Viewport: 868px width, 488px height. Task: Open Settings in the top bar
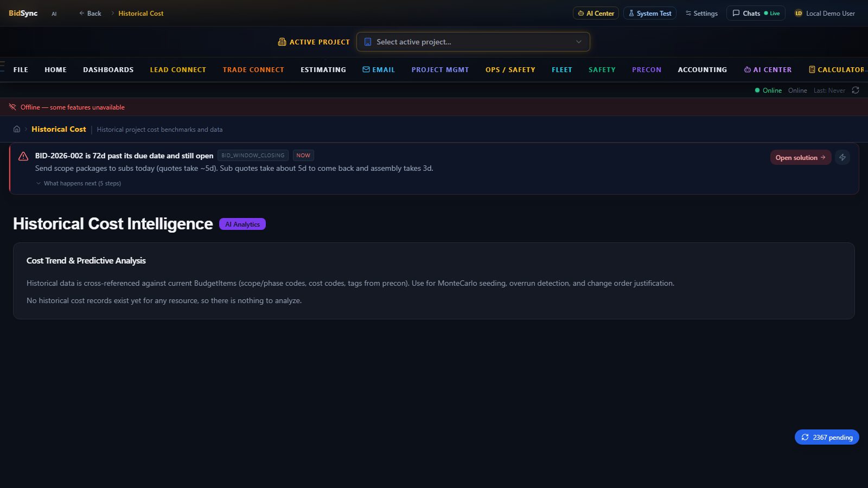tap(701, 13)
